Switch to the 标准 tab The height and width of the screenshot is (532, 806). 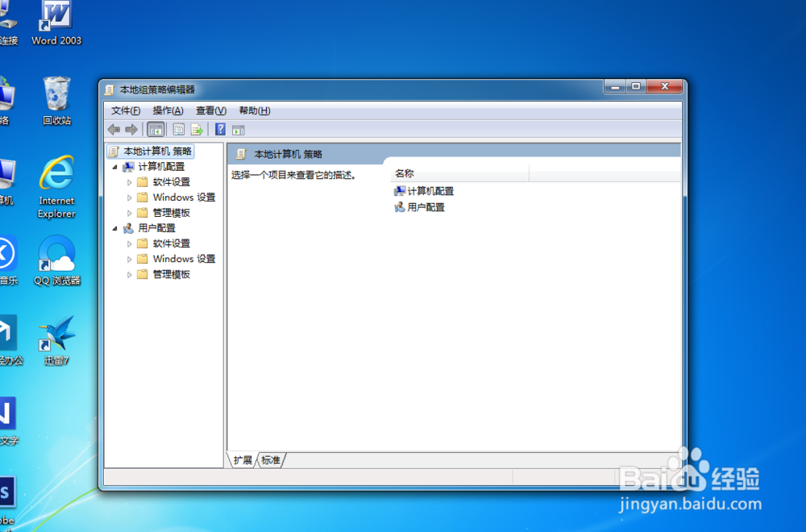click(x=270, y=460)
